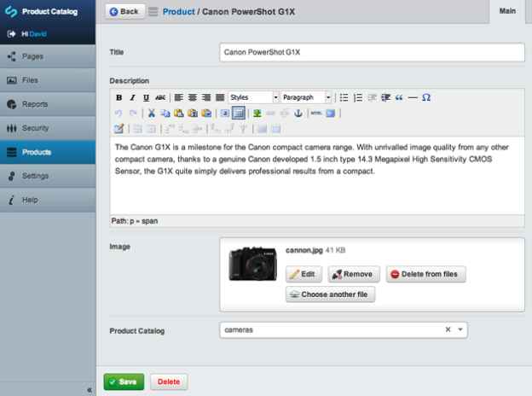Open Reports in the sidebar
Viewport: 532px width, 396px height.
coord(48,104)
